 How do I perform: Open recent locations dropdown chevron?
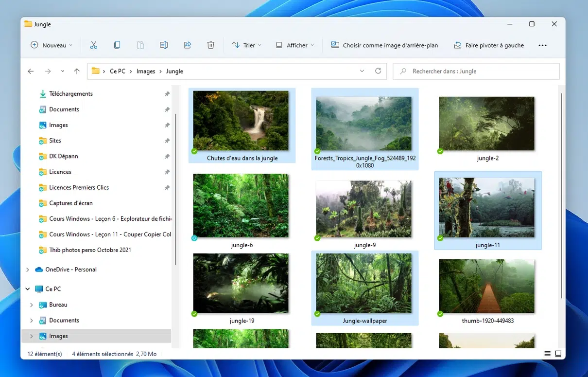click(63, 71)
